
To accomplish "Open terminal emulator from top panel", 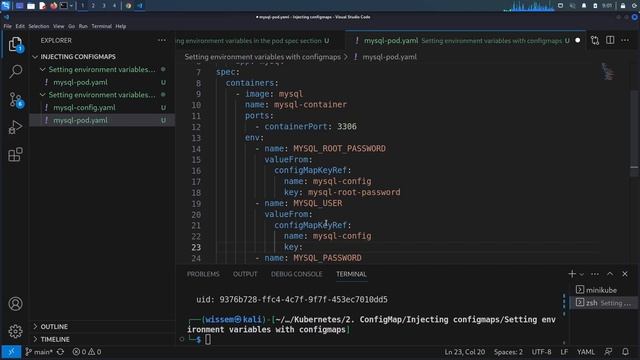I will click(64, 6).
